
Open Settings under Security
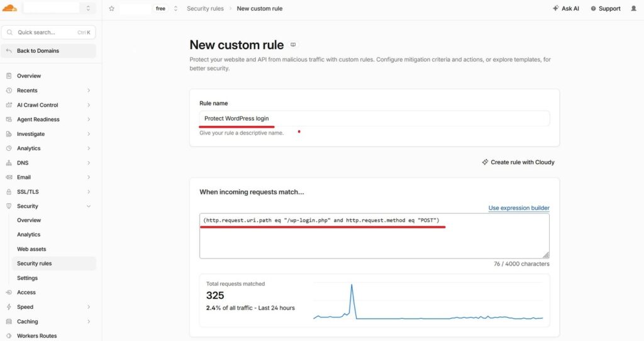point(27,278)
